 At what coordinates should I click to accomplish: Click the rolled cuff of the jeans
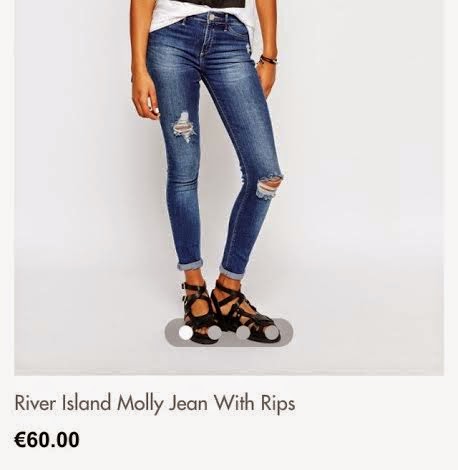190,265
